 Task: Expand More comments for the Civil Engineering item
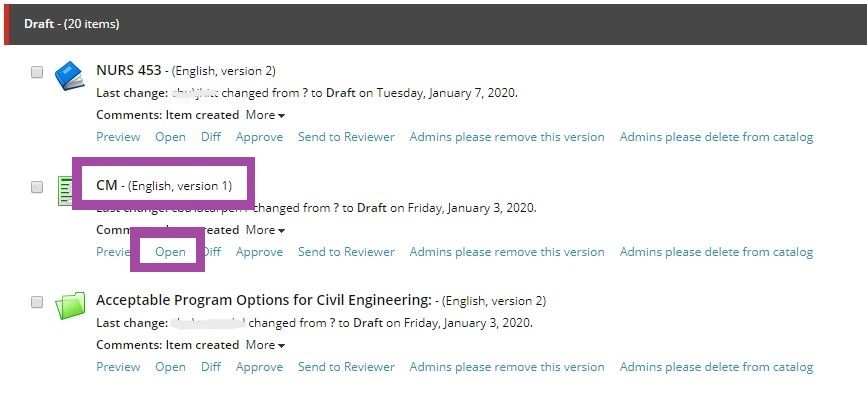[265, 345]
